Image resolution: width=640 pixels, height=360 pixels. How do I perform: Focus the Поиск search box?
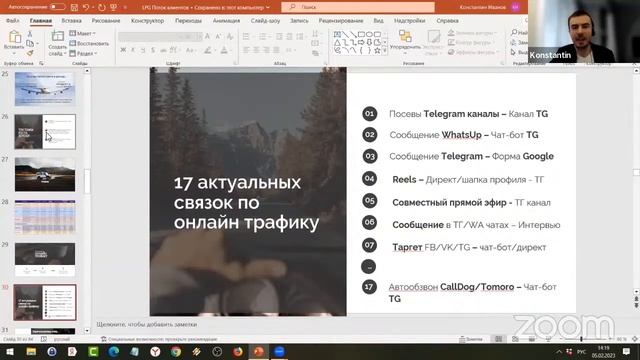click(358, 7)
